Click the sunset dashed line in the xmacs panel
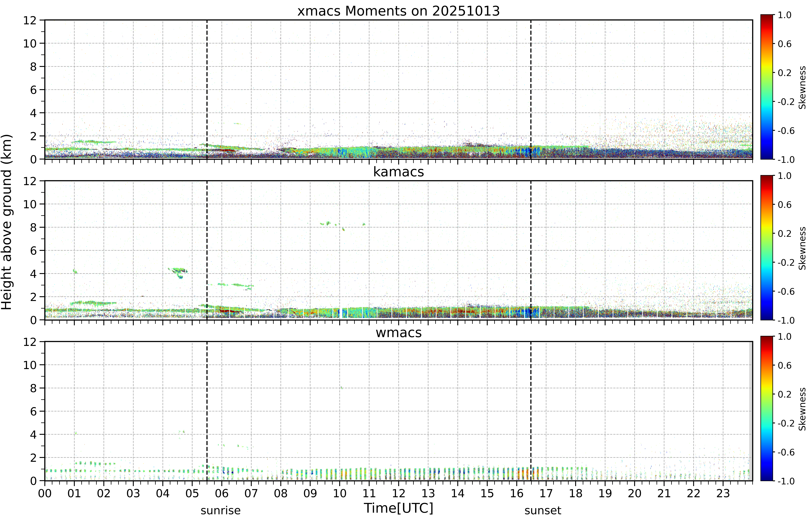This screenshot has width=812, height=522. pyautogui.click(x=531, y=90)
